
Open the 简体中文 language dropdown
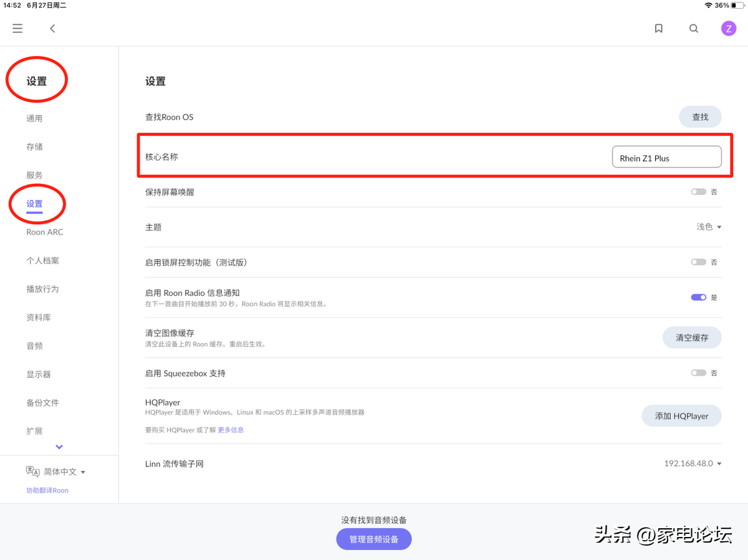[x=64, y=472]
